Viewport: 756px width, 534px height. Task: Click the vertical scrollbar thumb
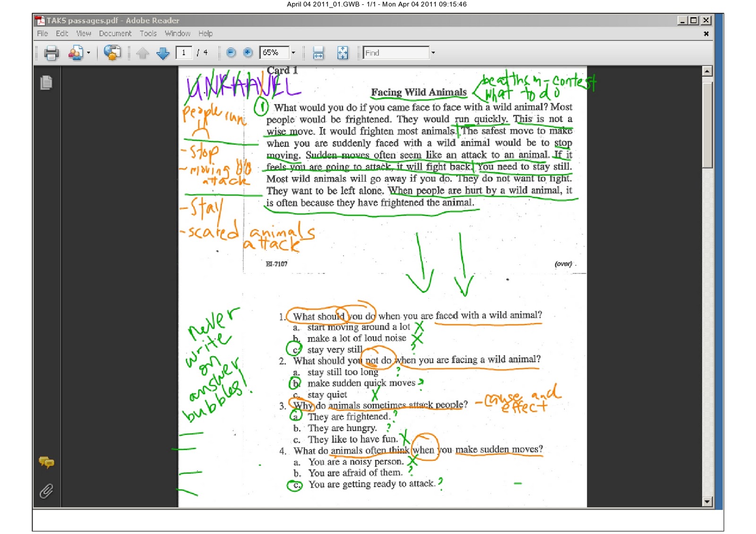(x=707, y=125)
